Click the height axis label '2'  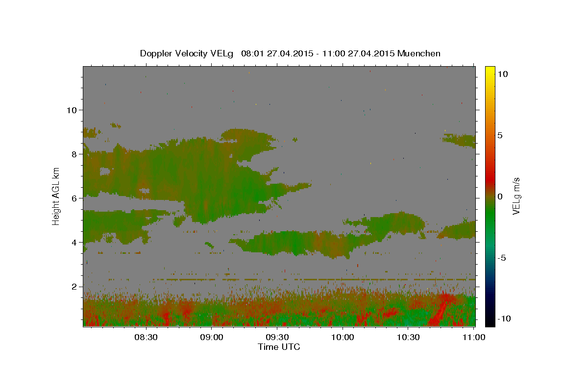click(x=73, y=286)
